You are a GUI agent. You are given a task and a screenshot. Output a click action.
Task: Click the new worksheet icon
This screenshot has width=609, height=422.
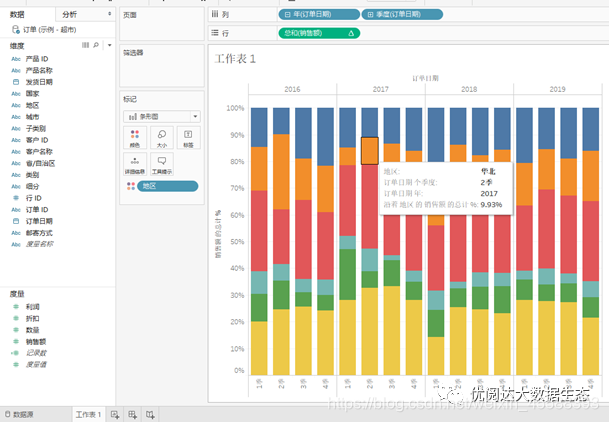[x=115, y=415]
